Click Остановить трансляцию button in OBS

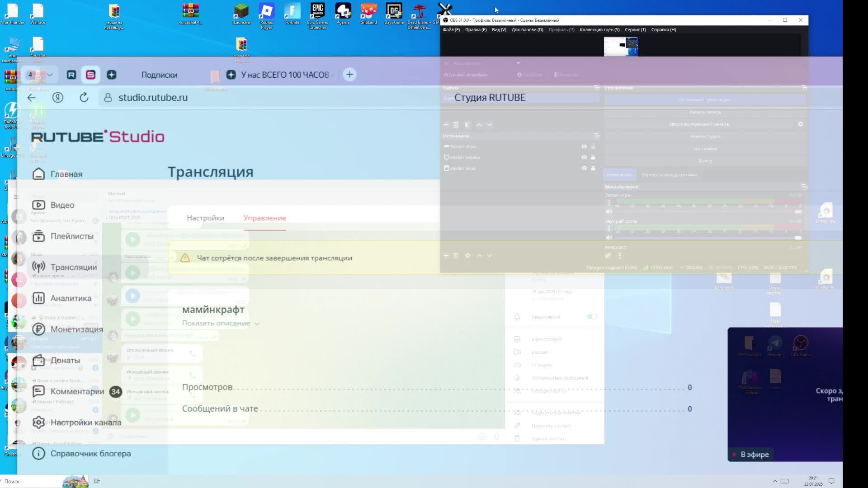click(705, 100)
